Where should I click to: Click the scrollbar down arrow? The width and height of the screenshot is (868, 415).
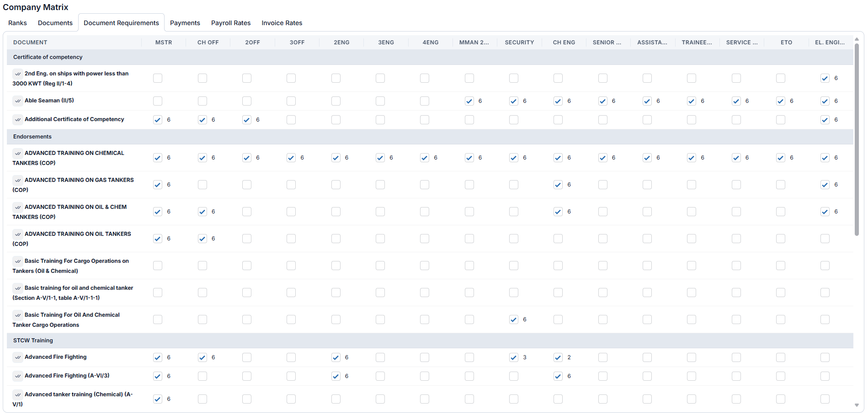pyautogui.click(x=857, y=405)
